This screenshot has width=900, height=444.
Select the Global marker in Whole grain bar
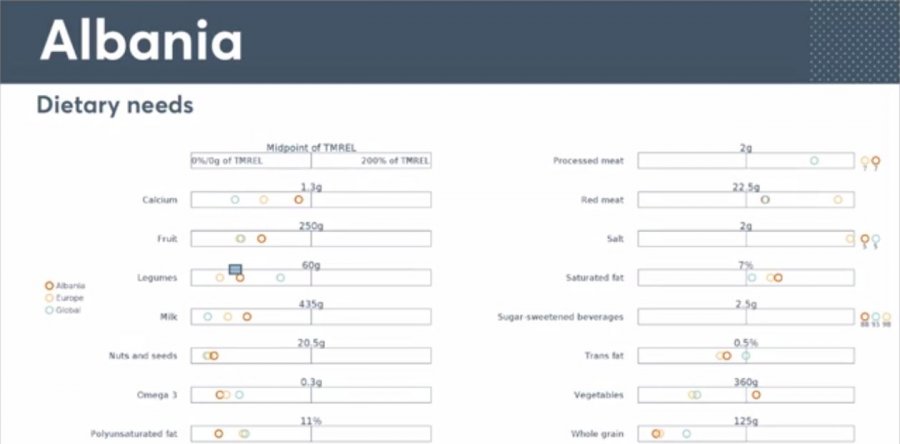point(686,434)
